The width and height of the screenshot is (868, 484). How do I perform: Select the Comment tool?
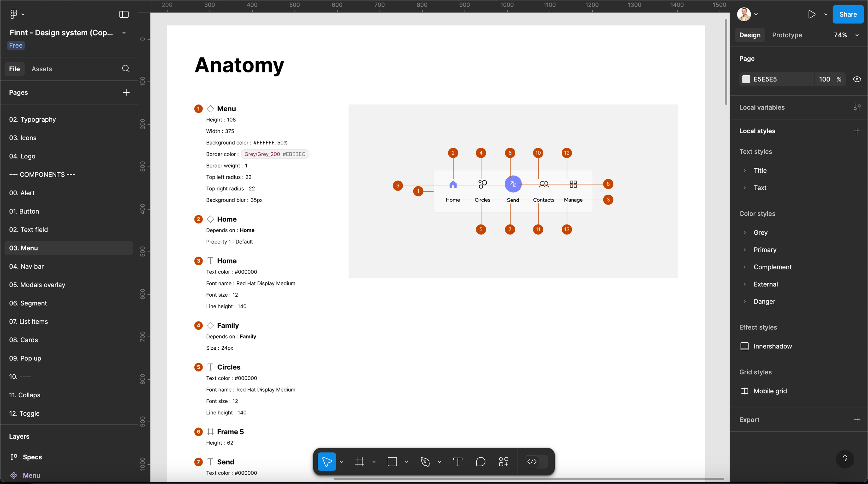pyautogui.click(x=481, y=461)
